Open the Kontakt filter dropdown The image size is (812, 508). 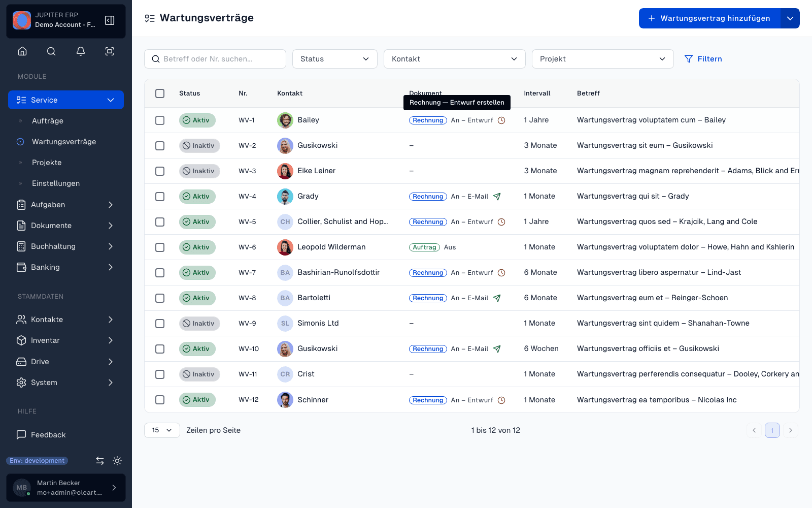pos(455,59)
